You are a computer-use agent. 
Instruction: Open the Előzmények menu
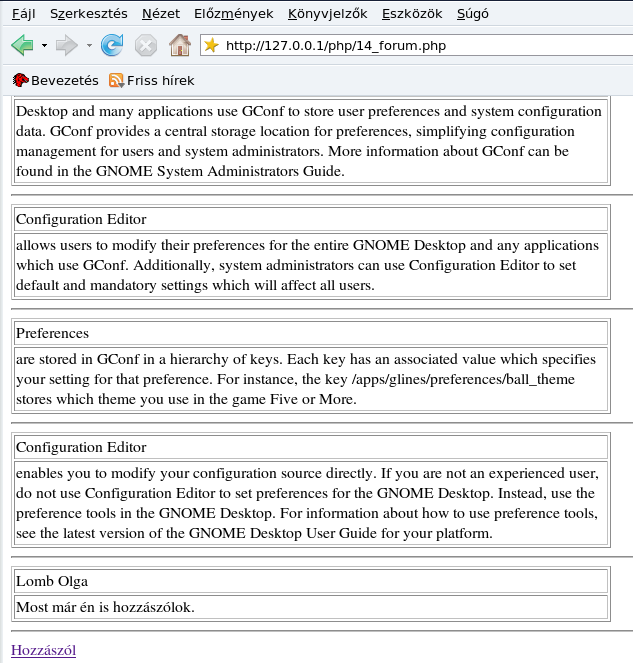234,14
